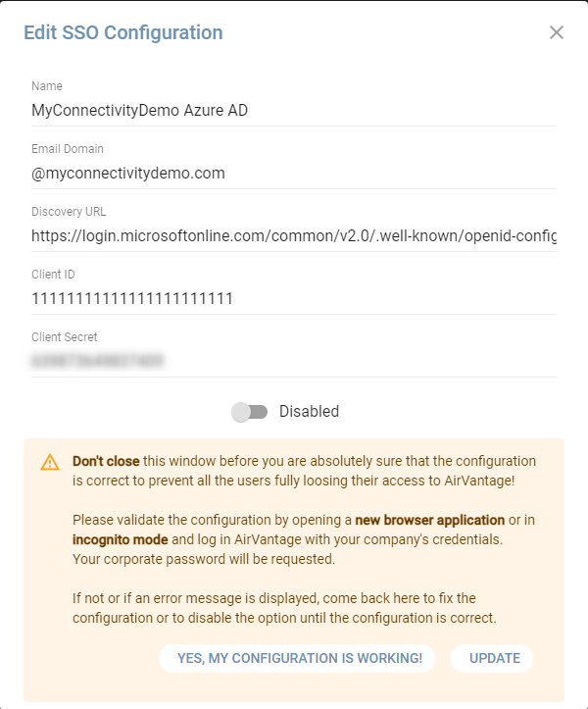Click into the @myconnectivitydemo.com Email Domain field

click(293, 173)
